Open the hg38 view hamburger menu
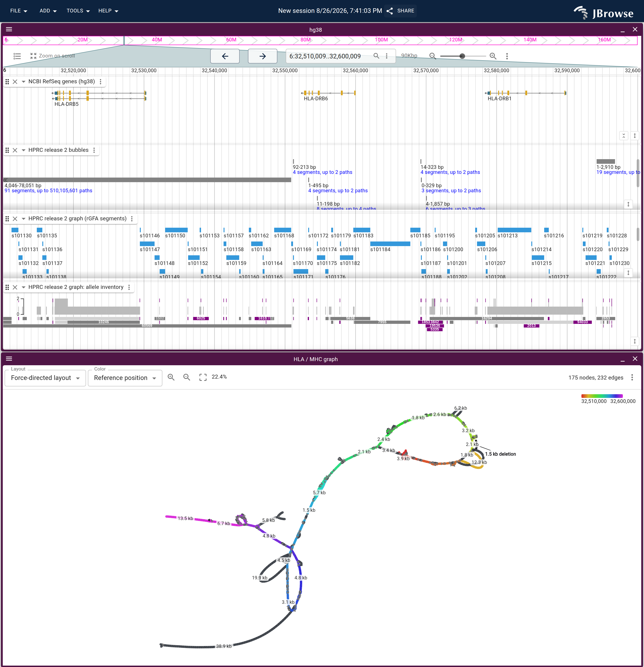Screen dimensions: 644x667 9,29
